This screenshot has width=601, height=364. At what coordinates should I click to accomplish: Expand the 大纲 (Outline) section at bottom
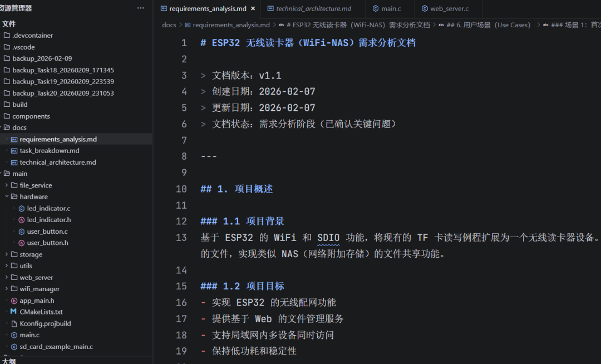9,360
